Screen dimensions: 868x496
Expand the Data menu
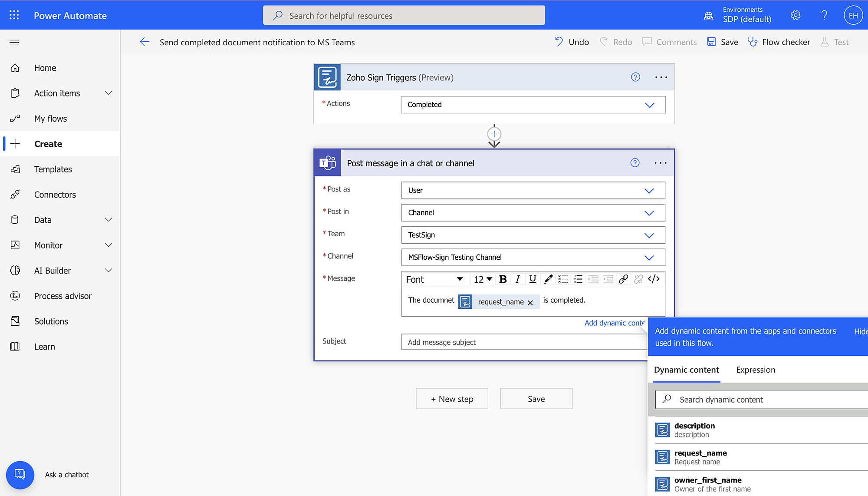(x=108, y=220)
